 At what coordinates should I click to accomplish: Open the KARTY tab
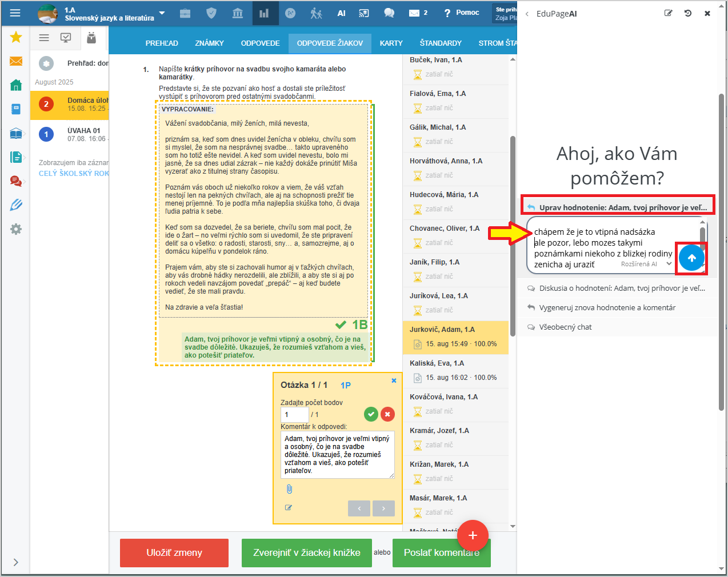[391, 43]
